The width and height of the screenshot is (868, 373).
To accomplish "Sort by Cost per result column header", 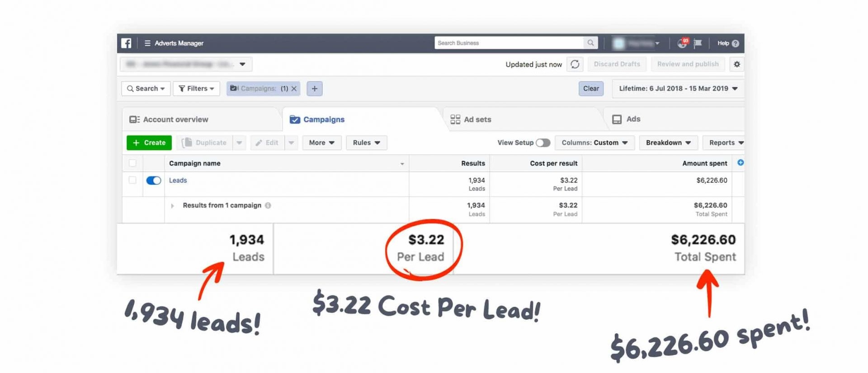I will point(536,163).
